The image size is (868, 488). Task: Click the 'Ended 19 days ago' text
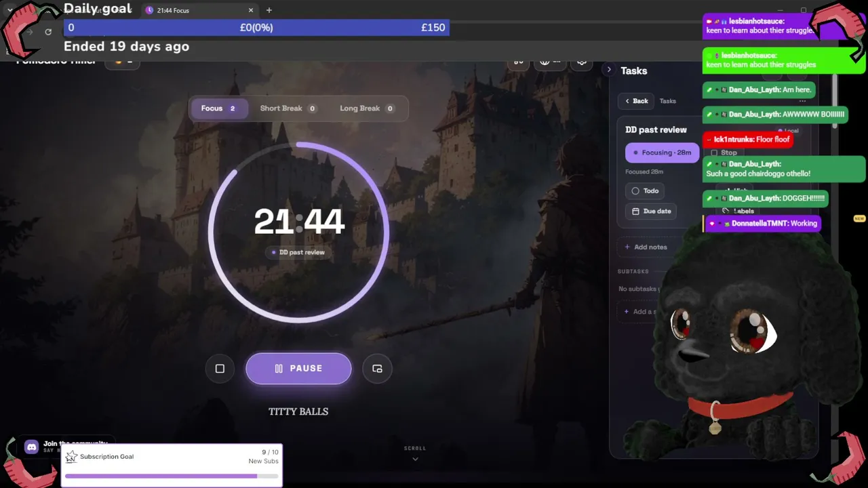click(126, 47)
